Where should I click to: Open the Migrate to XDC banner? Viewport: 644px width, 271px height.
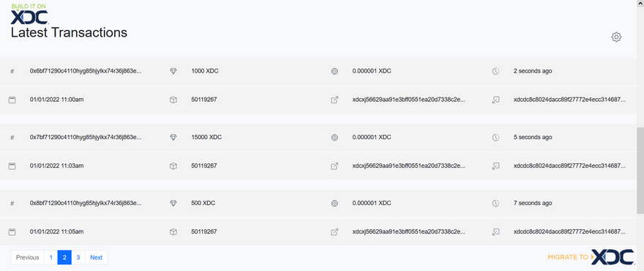(x=591, y=257)
